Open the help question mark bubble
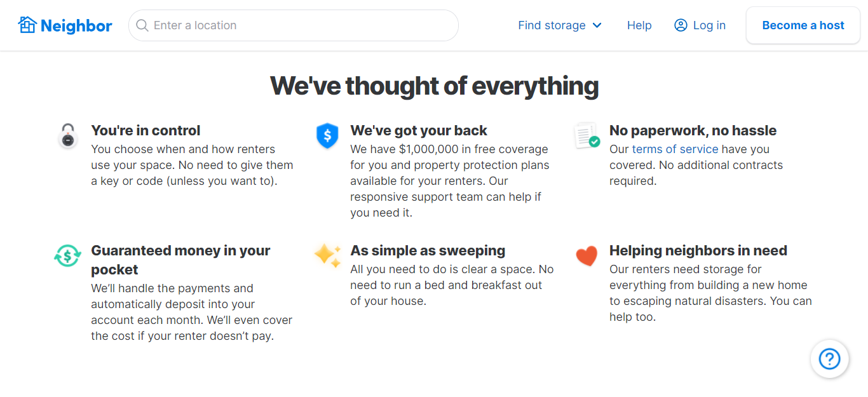Screen dimensions: 868x397 coord(829,359)
